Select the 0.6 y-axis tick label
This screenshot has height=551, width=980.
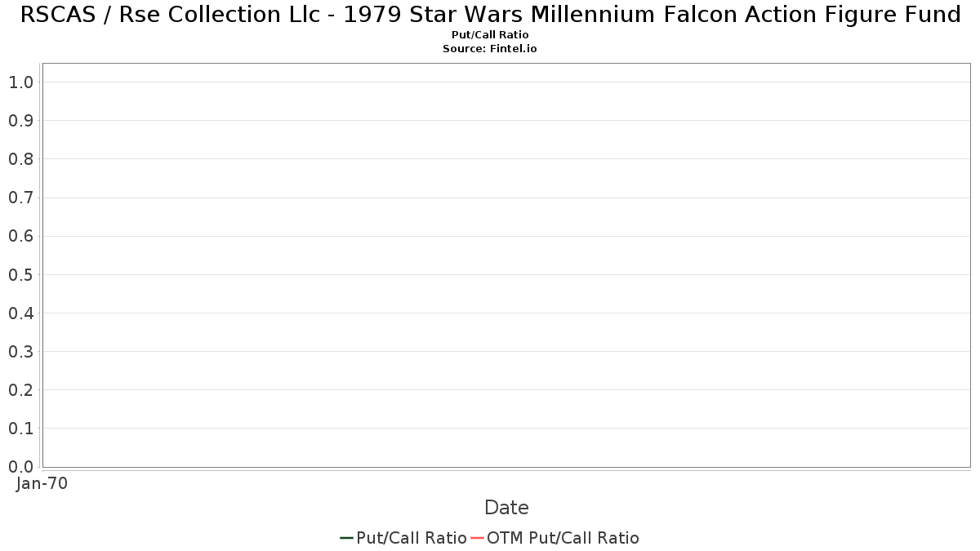20,237
